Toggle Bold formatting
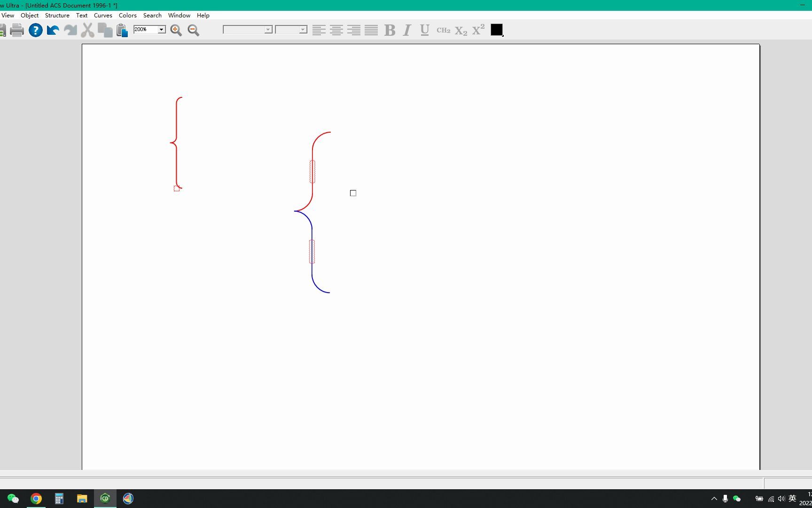 tap(390, 30)
